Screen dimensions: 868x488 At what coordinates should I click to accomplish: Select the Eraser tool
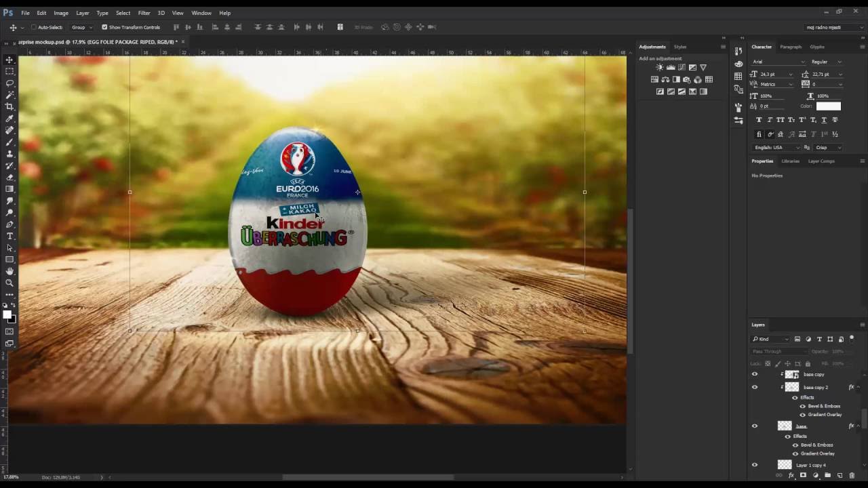[x=9, y=178]
